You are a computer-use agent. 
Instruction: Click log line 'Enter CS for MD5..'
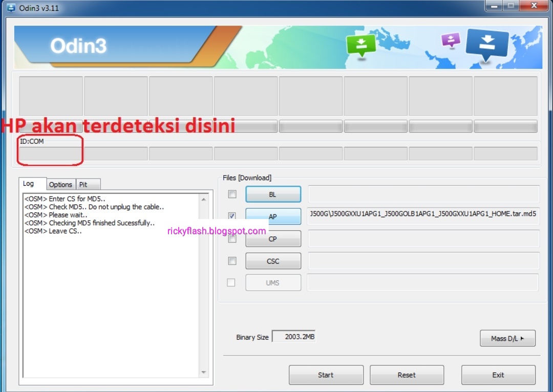point(65,199)
